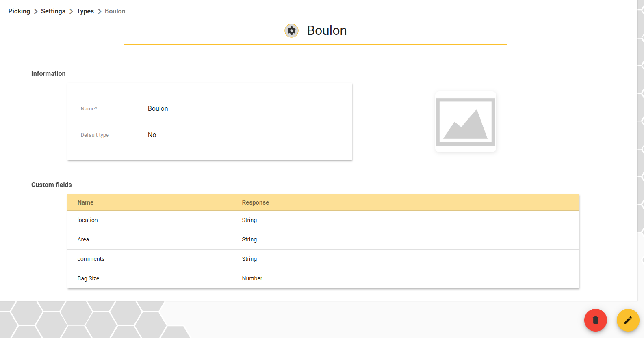Click the Boulon name value
Screen dimensions: 644x338
click(158, 108)
